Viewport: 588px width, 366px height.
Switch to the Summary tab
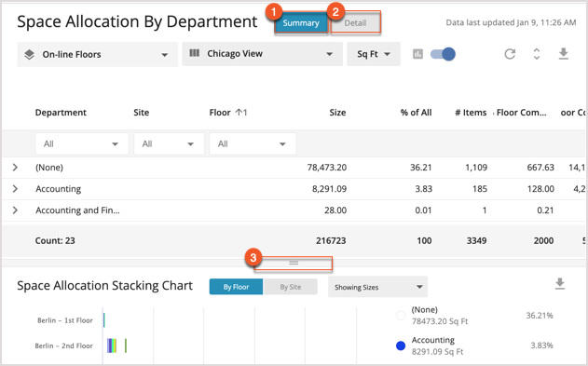click(x=301, y=23)
